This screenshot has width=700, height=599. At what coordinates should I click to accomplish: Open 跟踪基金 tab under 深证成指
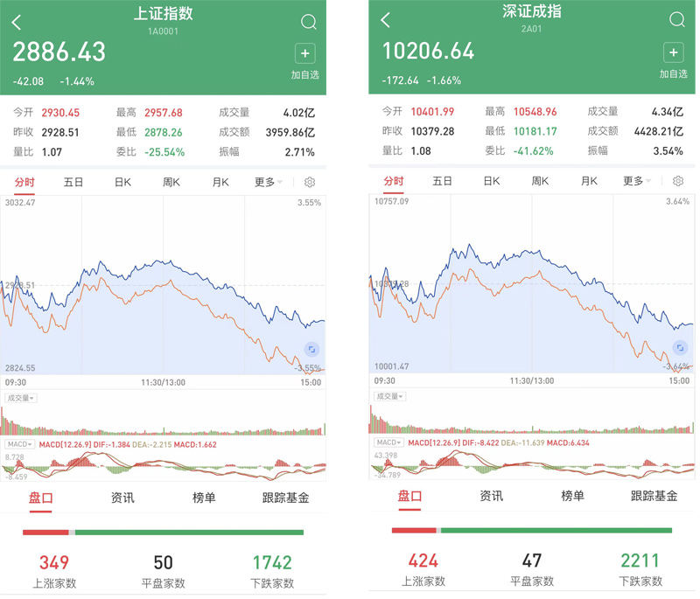point(654,496)
